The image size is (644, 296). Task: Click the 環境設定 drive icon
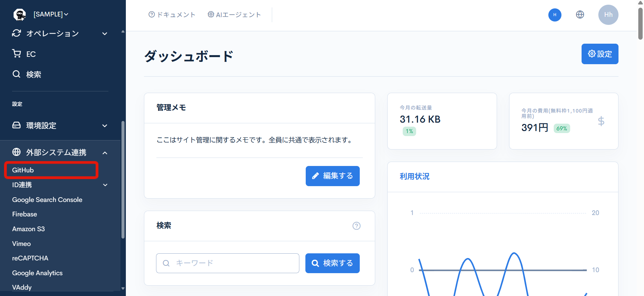click(16, 125)
